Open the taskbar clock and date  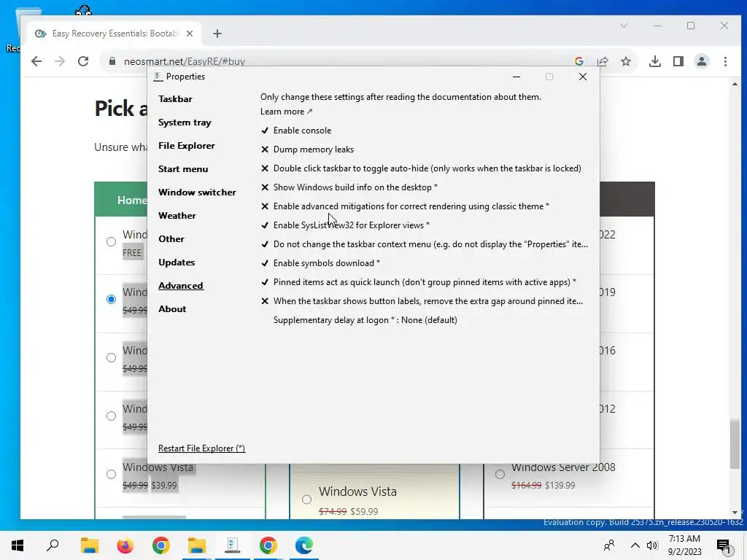coord(684,545)
